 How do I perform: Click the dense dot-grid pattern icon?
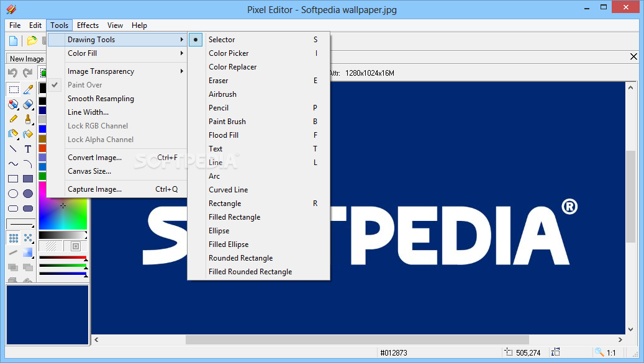(x=14, y=238)
